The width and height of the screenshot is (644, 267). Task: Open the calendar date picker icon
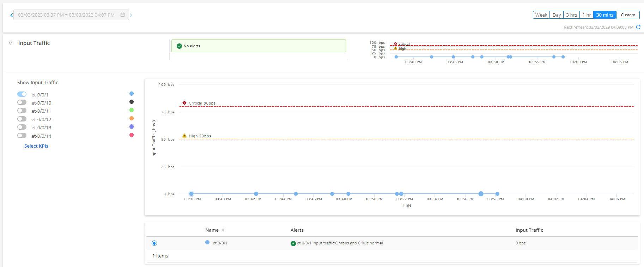tap(123, 15)
